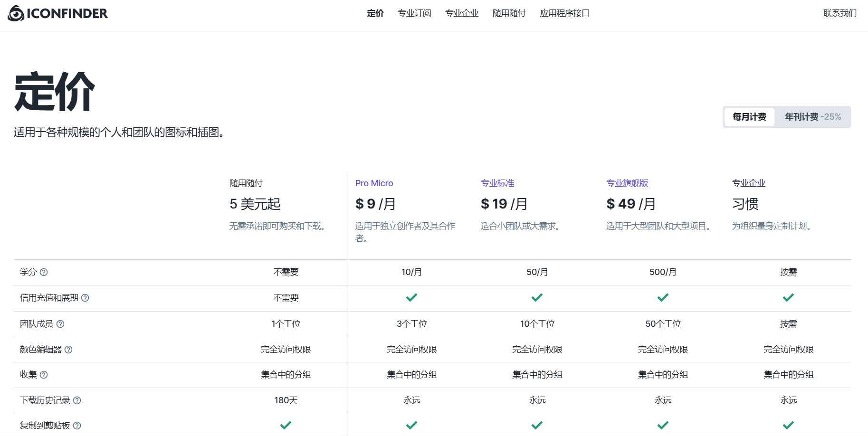Click 专业企业 checkmark in 信用充值和展期 row
The height and width of the screenshot is (436, 868).
point(788,298)
